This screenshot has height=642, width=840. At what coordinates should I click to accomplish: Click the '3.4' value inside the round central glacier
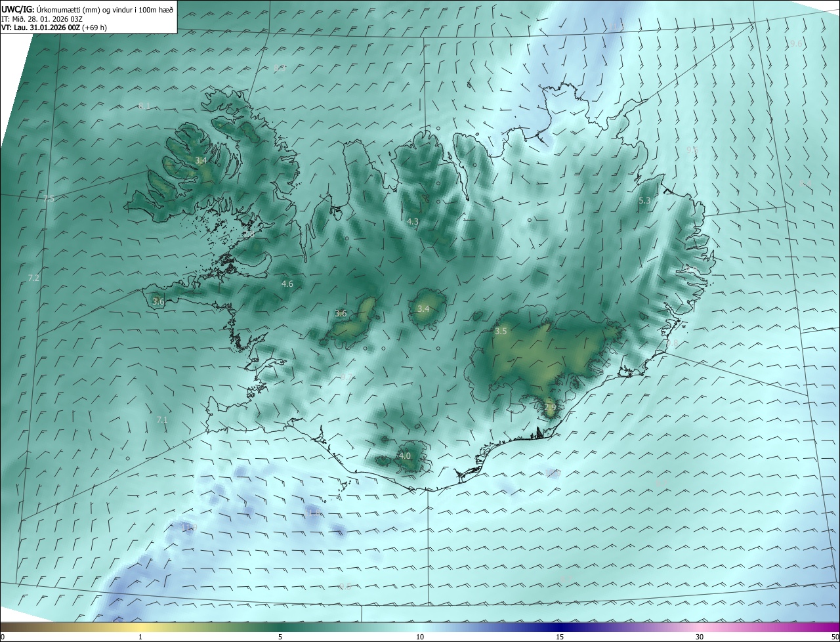pyautogui.click(x=423, y=309)
